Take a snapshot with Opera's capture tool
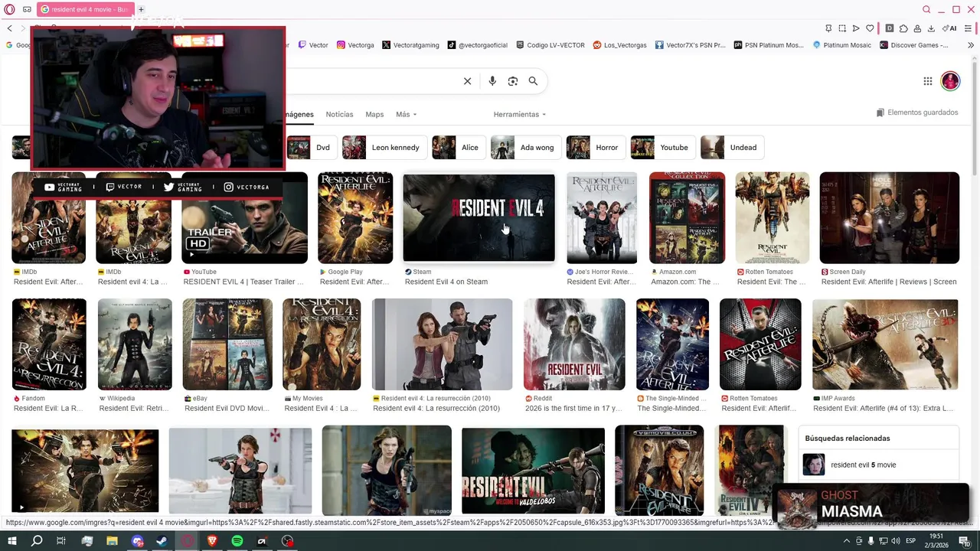The height and width of the screenshot is (551, 980). 842,28
